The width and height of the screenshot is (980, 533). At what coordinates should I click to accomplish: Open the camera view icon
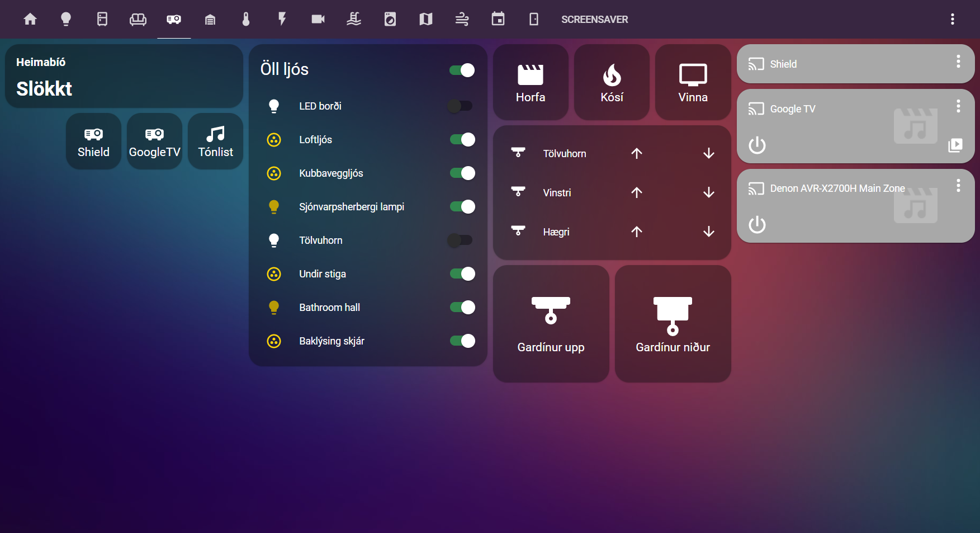click(318, 20)
